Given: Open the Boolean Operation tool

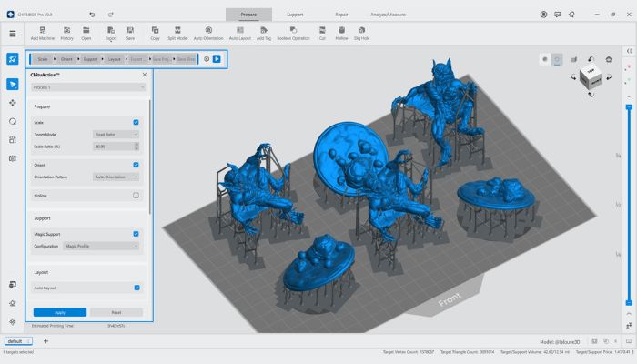Looking at the screenshot, I should coord(293,34).
